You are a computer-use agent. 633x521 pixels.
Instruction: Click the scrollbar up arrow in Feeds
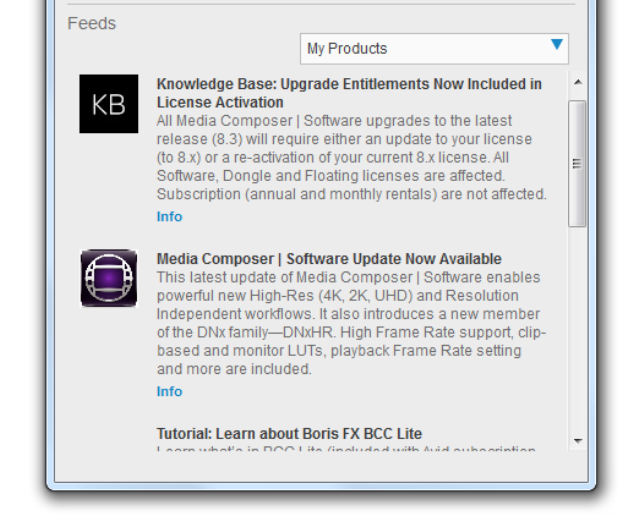pos(577,82)
